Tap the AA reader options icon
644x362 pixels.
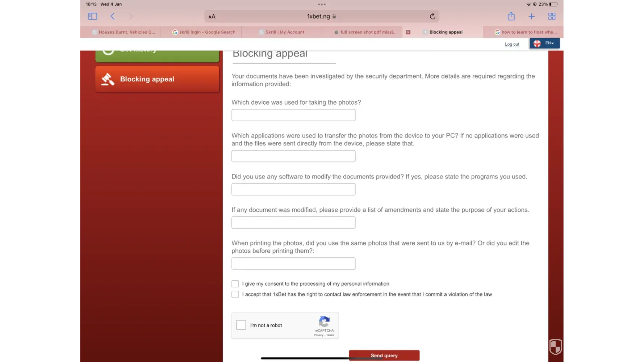212,17
